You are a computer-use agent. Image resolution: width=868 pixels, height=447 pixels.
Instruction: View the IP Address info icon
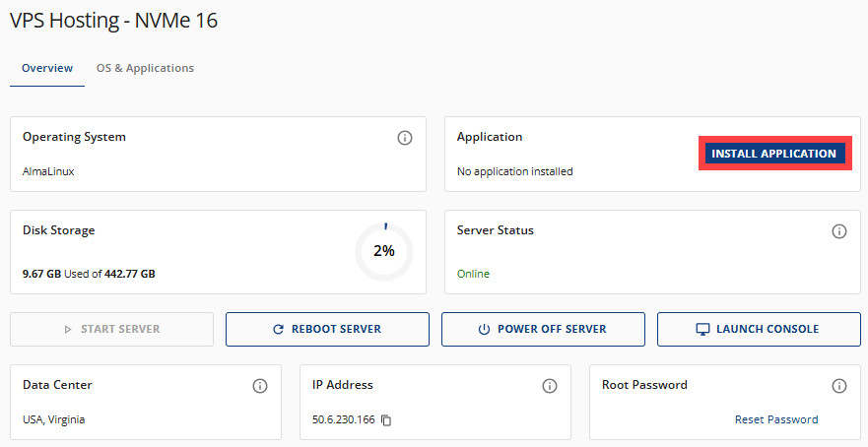[x=549, y=386]
